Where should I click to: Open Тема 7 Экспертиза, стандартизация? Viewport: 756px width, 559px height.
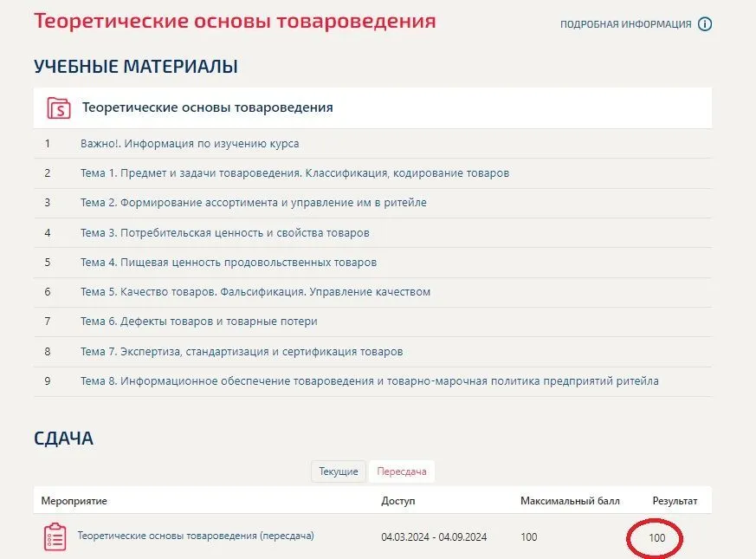coord(242,352)
